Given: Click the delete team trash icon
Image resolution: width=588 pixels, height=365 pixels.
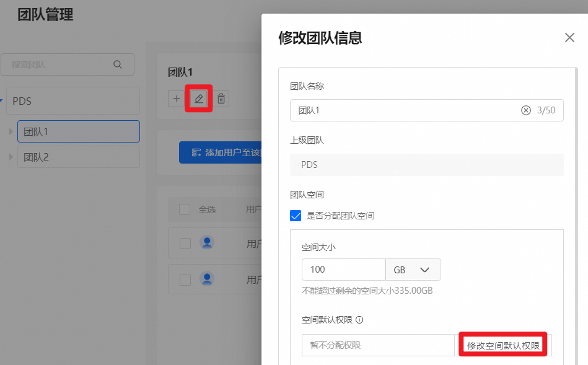Looking at the screenshot, I should point(221,99).
